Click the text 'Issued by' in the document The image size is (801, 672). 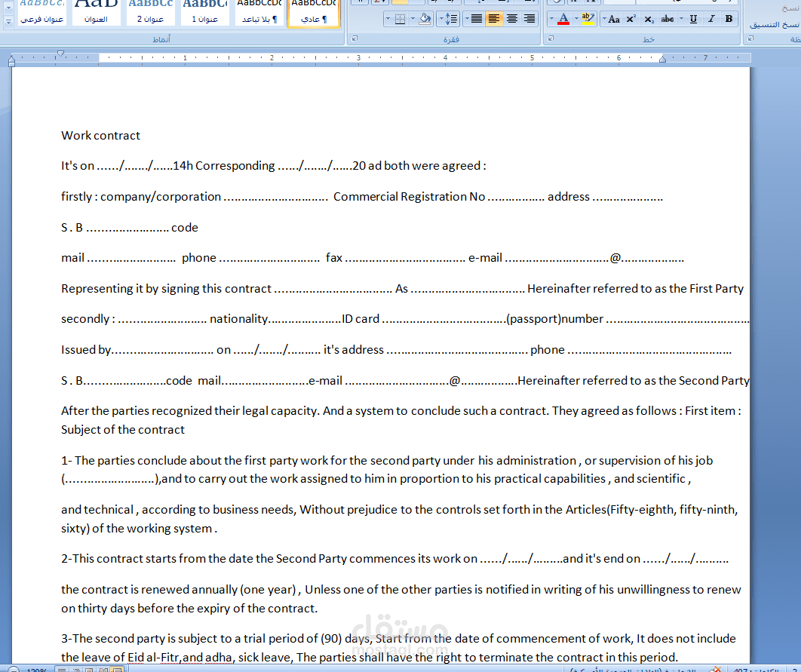pyautogui.click(x=86, y=350)
